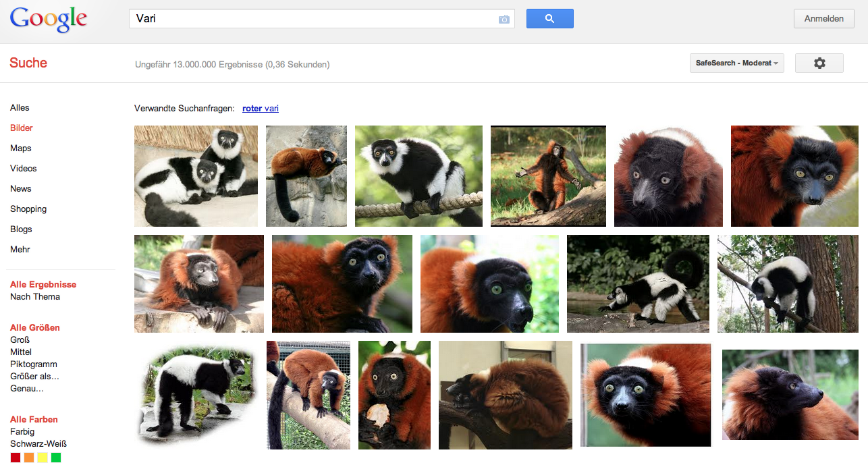Open the roter vari related search
Viewport: 868px width, 465px height.
tap(260, 108)
